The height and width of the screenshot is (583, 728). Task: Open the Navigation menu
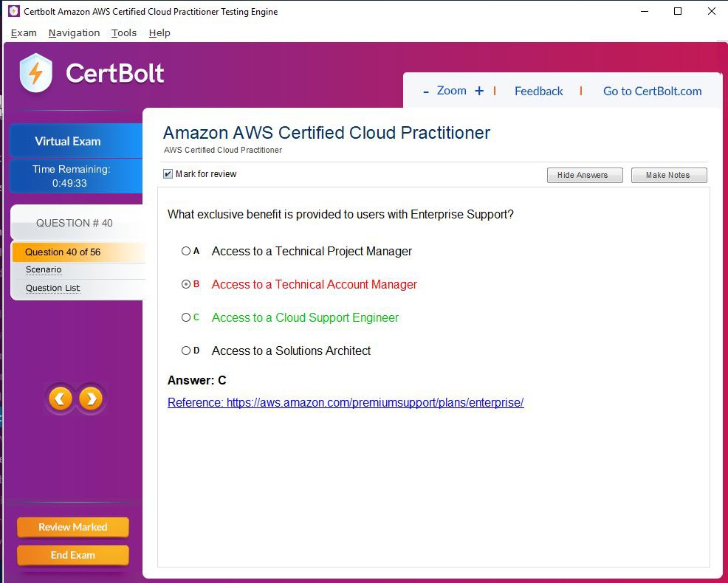74,33
